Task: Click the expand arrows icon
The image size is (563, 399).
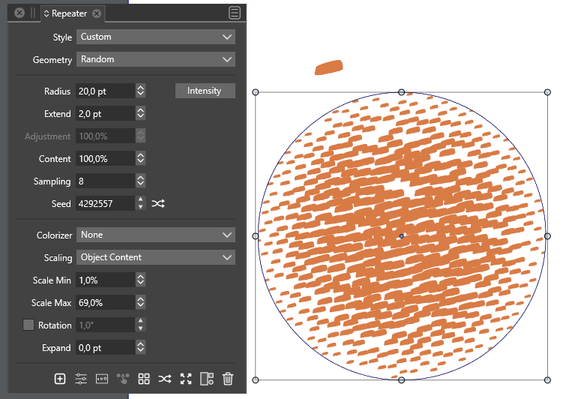Action: coord(186,379)
